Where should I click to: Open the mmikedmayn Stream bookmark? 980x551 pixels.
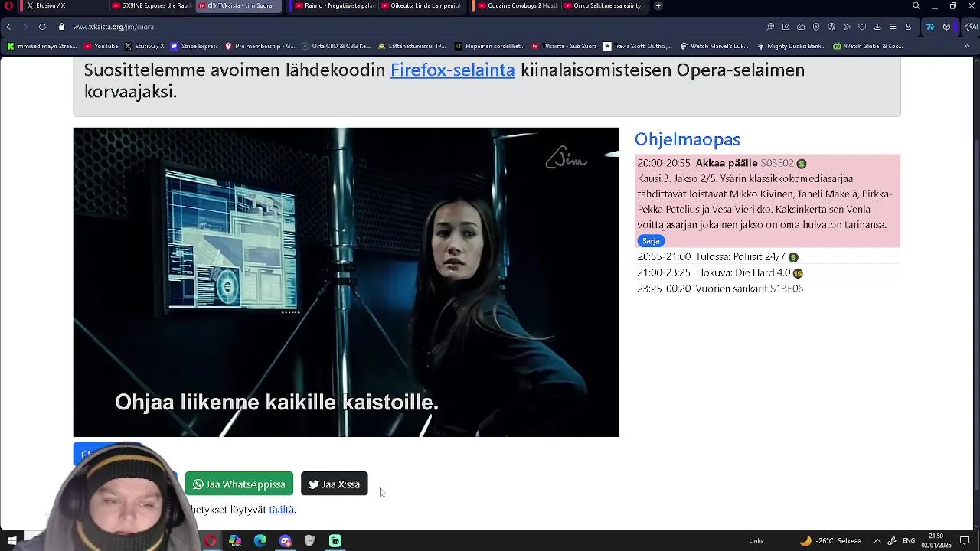click(41, 46)
